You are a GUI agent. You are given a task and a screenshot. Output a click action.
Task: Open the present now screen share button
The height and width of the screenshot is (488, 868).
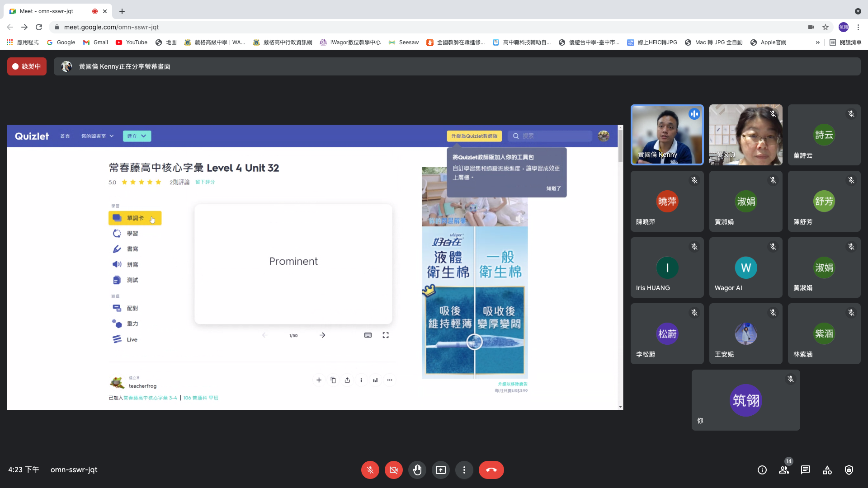pos(440,470)
